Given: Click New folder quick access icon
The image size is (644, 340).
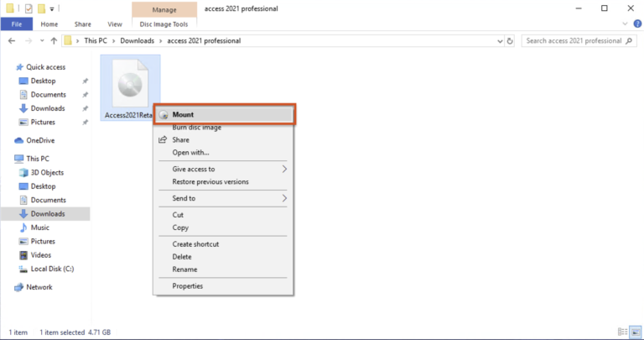Looking at the screenshot, I should point(41,8).
